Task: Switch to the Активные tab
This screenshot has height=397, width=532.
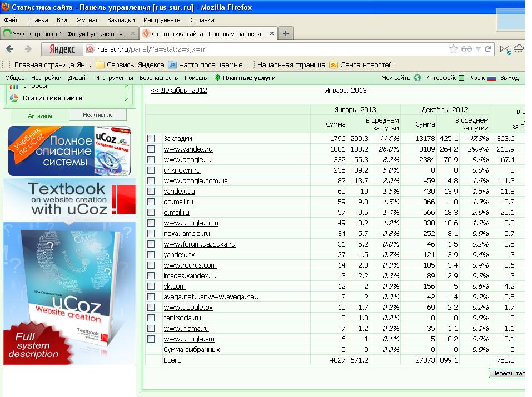Action: [x=40, y=115]
